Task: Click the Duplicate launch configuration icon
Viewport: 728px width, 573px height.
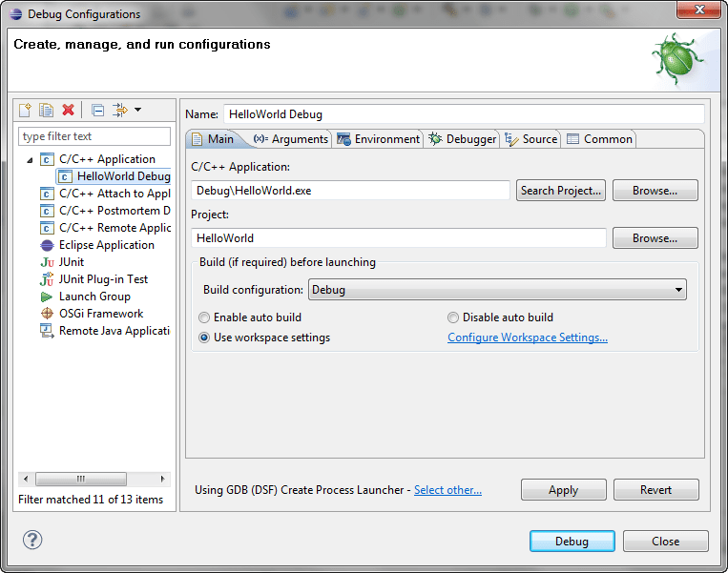Action: 47,110
